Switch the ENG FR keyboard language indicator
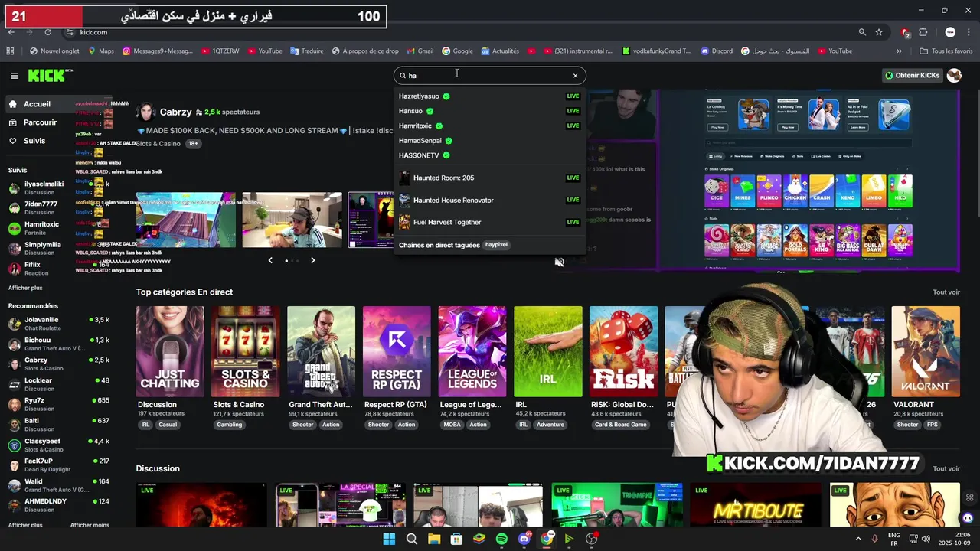The height and width of the screenshot is (551, 980). 893,539
